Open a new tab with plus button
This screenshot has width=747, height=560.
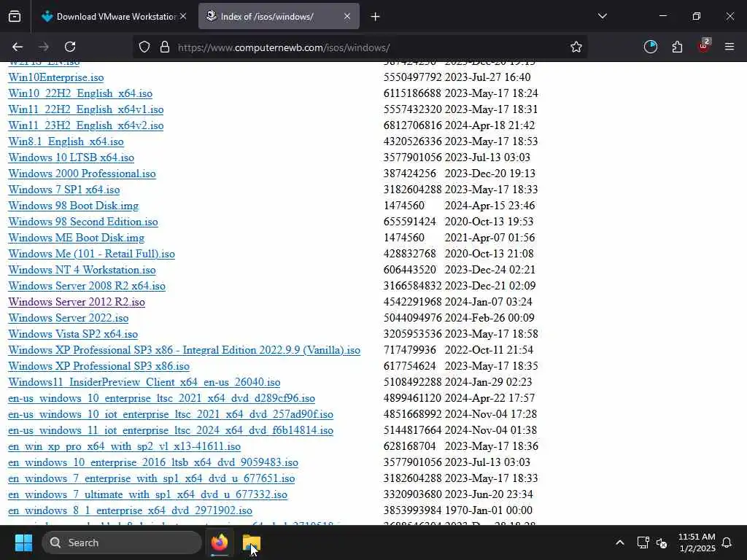(x=376, y=17)
